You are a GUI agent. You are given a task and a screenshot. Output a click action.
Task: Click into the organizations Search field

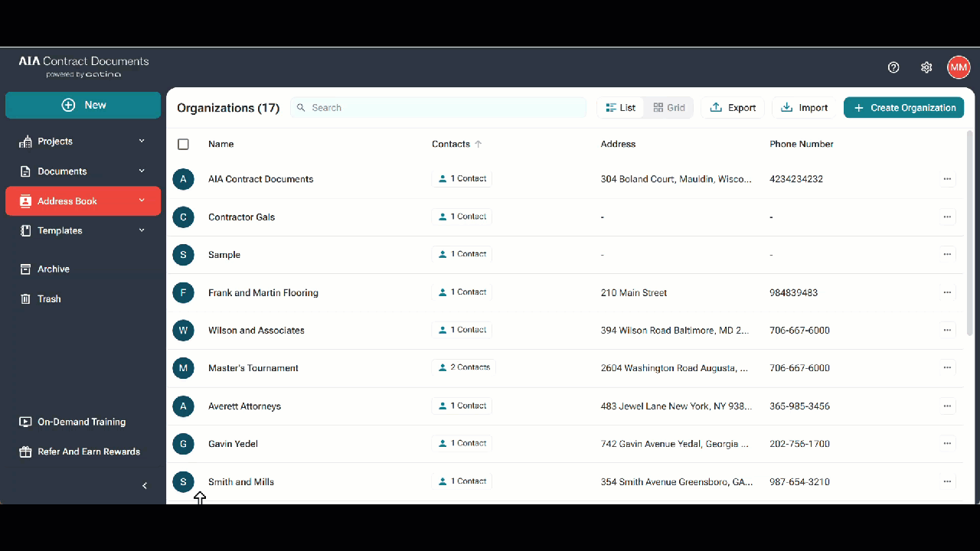point(439,108)
